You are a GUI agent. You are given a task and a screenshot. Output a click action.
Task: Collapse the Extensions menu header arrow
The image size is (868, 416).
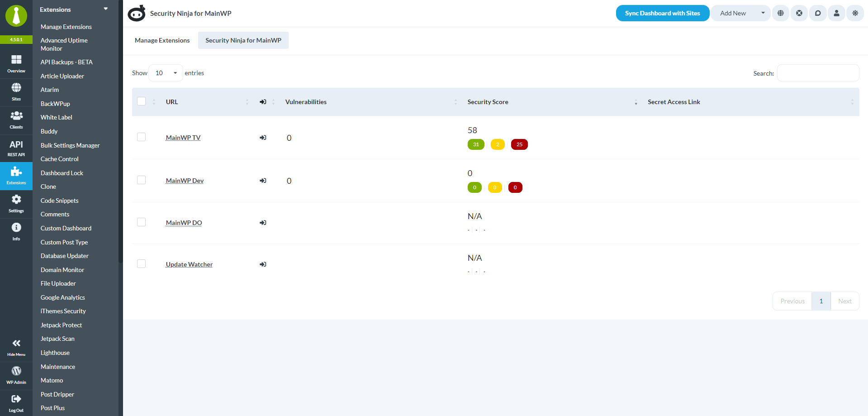(106, 9)
